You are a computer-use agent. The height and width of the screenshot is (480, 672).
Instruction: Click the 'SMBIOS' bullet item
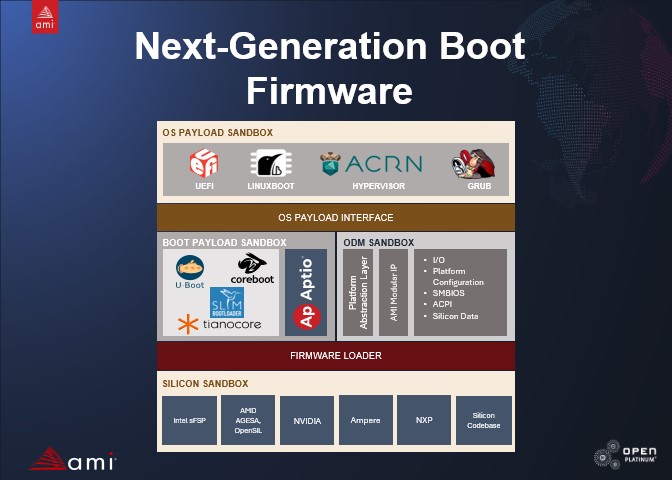(x=448, y=293)
